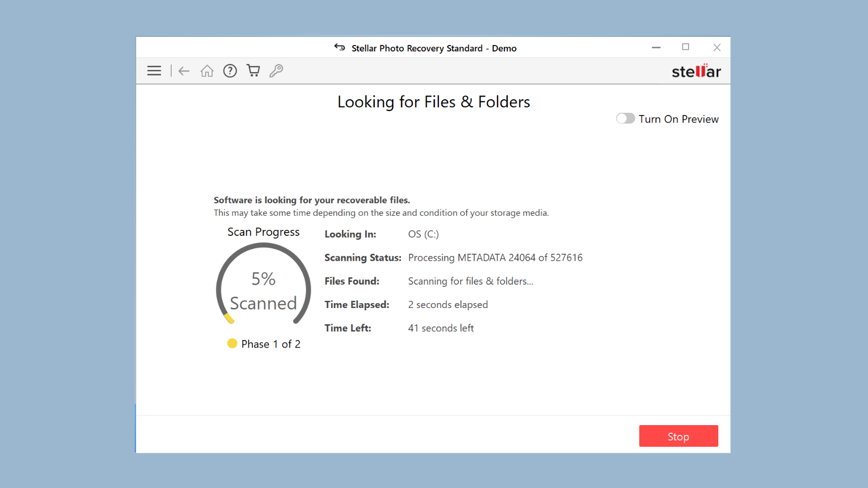Click the activation key icon

(276, 71)
